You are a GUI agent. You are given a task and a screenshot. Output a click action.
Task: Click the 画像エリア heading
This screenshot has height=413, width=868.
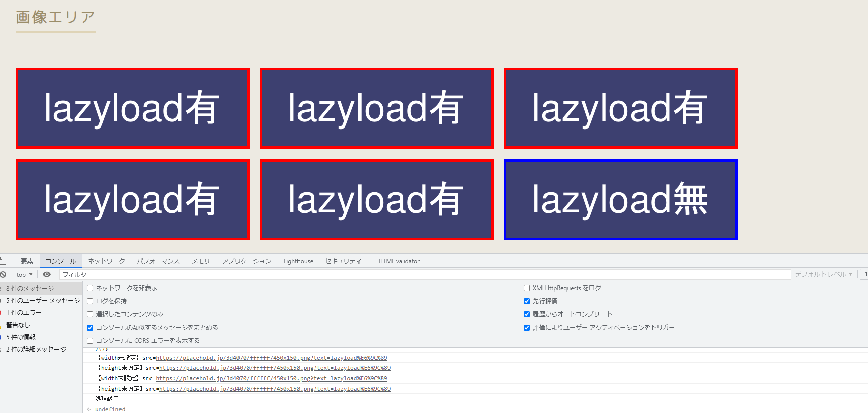coord(55,17)
